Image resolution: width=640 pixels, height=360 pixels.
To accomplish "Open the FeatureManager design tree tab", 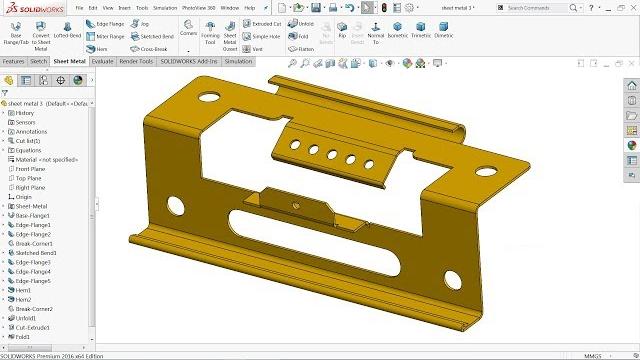I will pos(9,80).
